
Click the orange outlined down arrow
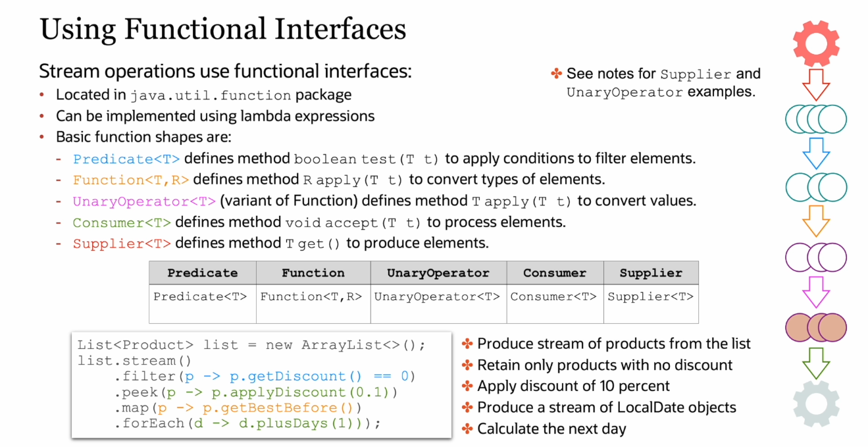816,221
